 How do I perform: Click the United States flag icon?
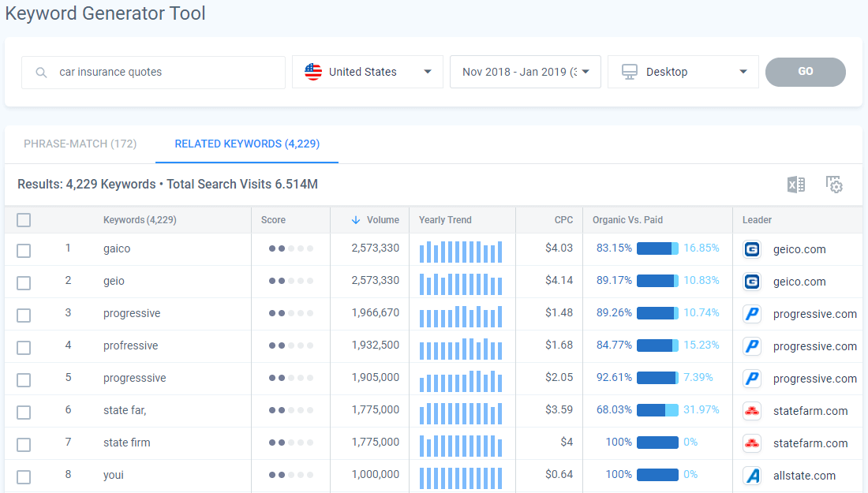pyautogui.click(x=312, y=71)
